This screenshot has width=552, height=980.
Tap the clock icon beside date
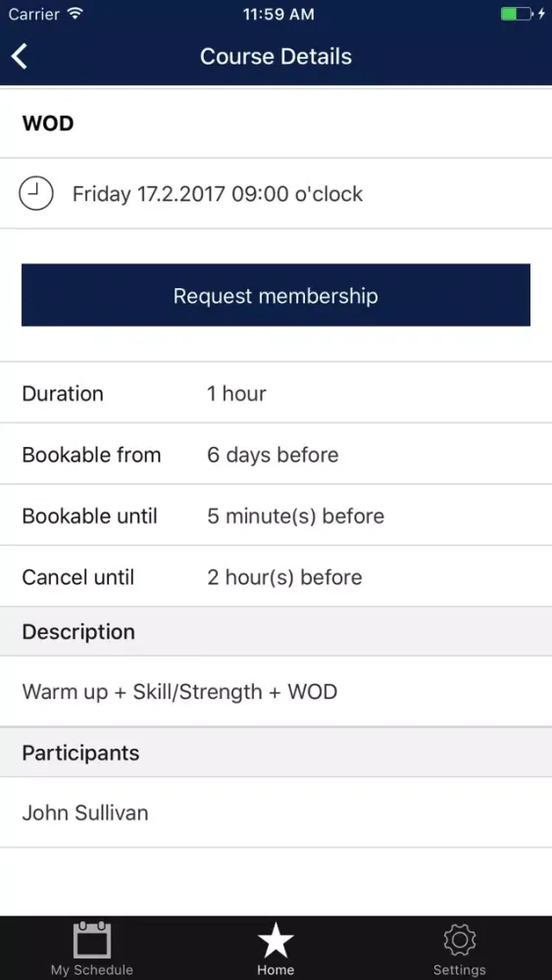[x=36, y=193]
